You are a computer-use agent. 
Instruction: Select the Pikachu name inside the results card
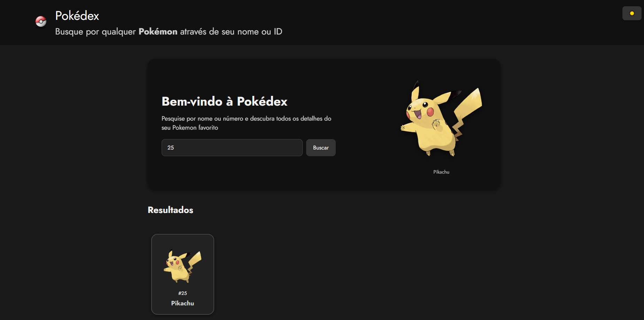[x=183, y=303]
